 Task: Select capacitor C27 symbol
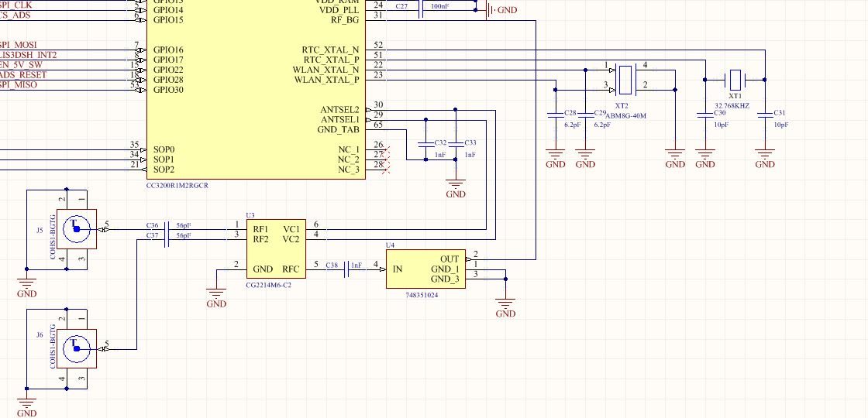(422, 9)
